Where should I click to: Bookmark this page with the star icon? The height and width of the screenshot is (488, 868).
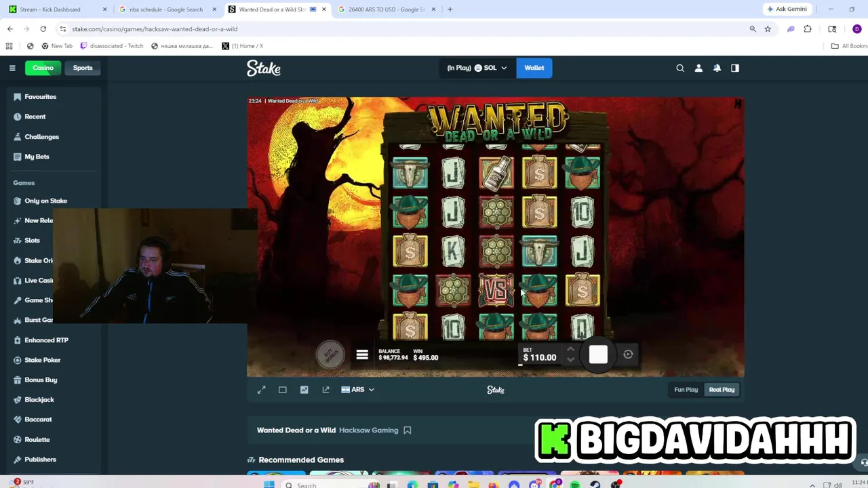(768, 29)
